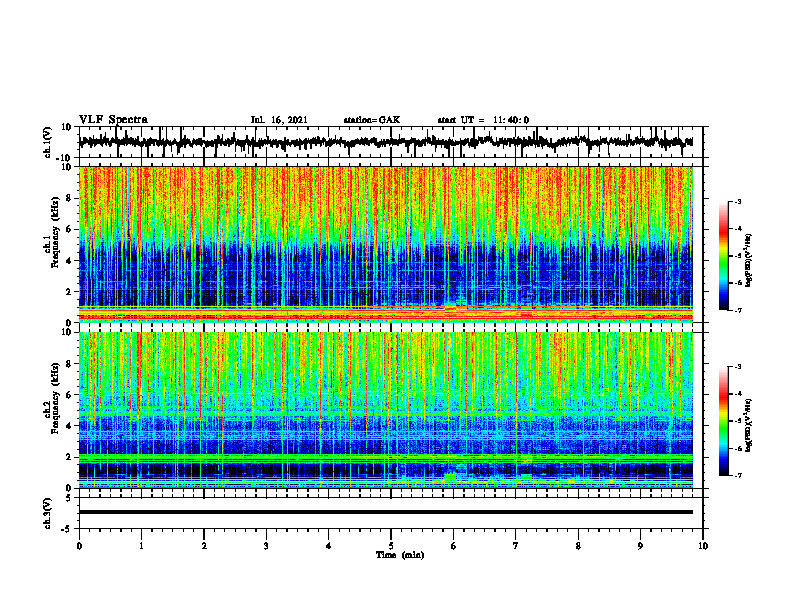Screen dimensions: 792x612
Task: Click inside the ch.2 spectrogram panel
Action: coord(386,410)
